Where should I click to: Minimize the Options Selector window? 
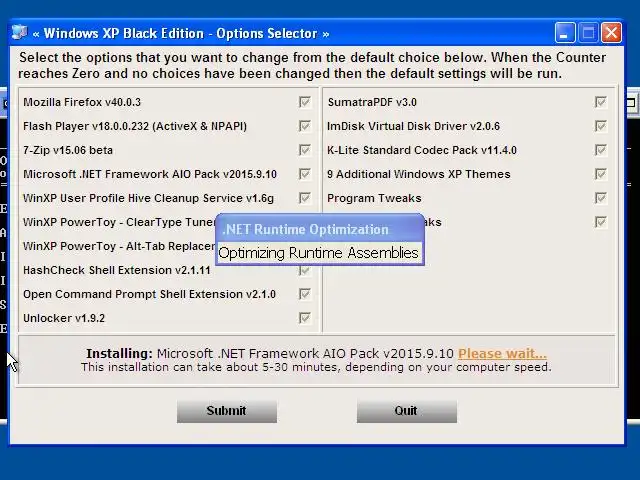point(565,33)
